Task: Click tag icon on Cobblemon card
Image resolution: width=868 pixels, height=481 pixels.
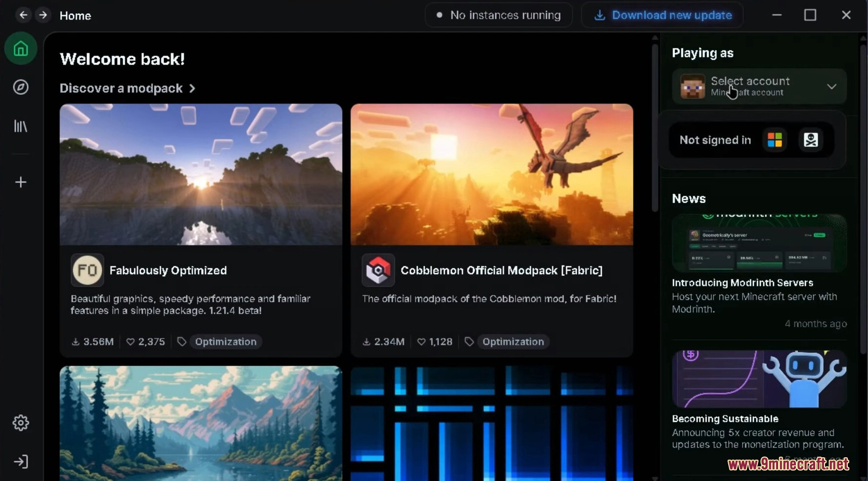Action: pos(469,341)
